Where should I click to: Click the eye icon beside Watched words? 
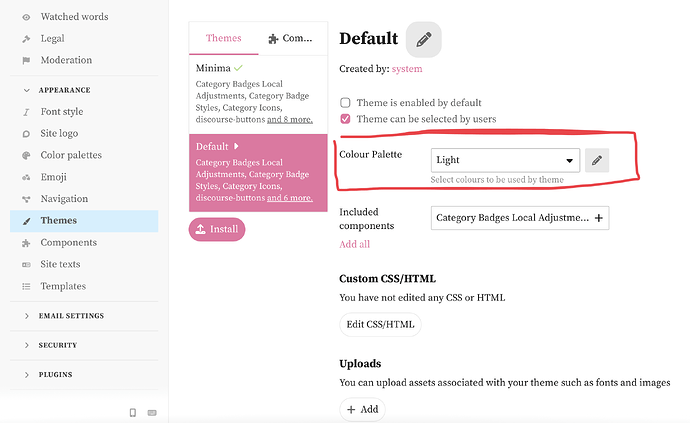point(26,17)
